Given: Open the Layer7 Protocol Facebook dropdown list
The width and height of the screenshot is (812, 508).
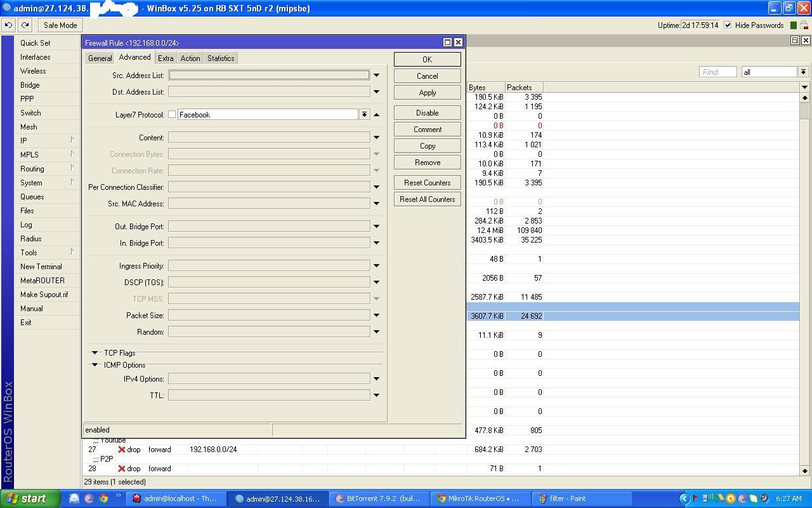Looking at the screenshot, I should 364,115.
